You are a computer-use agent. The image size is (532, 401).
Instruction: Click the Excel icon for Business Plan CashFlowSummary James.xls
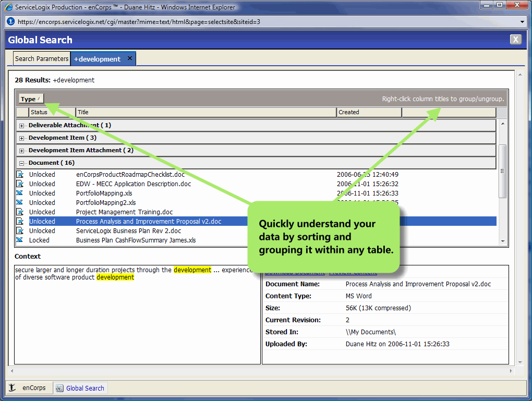20,240
